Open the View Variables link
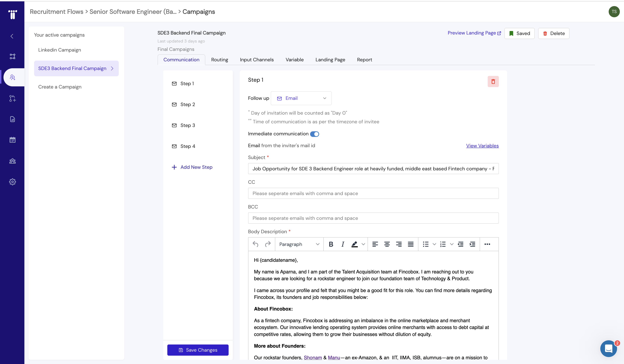The height and width of the screenshot is (364, 624). pyautogui.click(x=482, y=146)
